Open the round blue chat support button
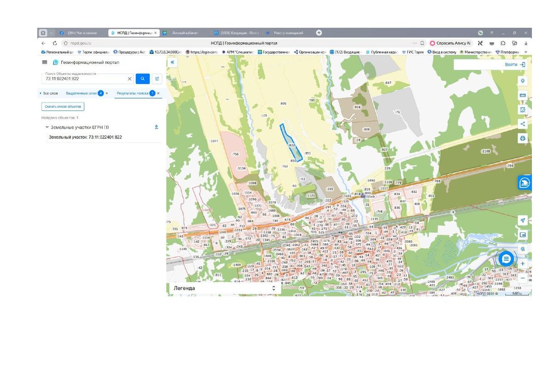The height and width of the screenshot is (392, 554). click(x=506, y=259)
